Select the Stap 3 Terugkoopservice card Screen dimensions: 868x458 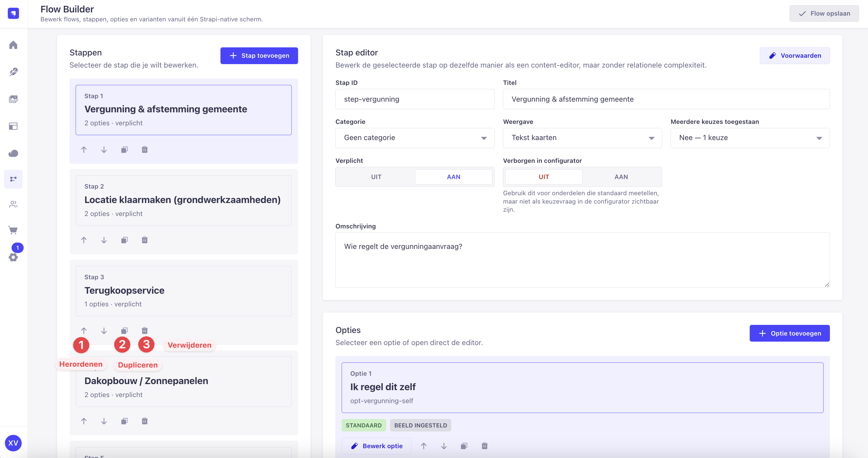coord(184,291)
